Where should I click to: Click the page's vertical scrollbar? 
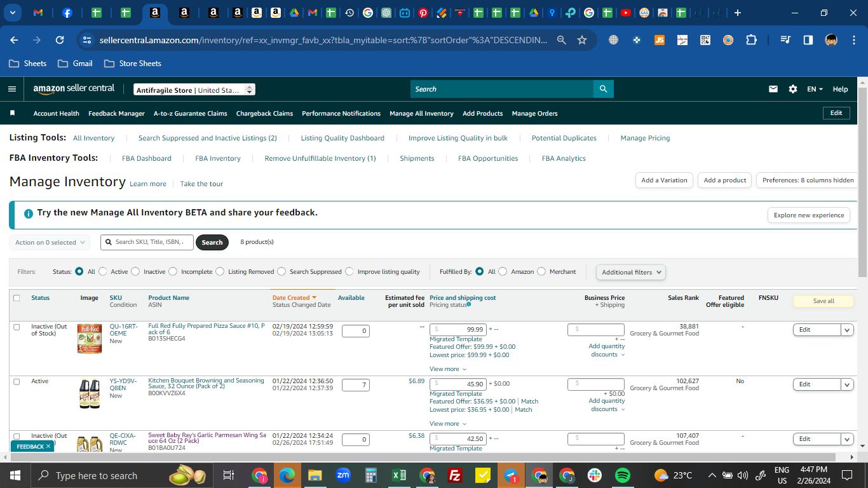[862, 181]
